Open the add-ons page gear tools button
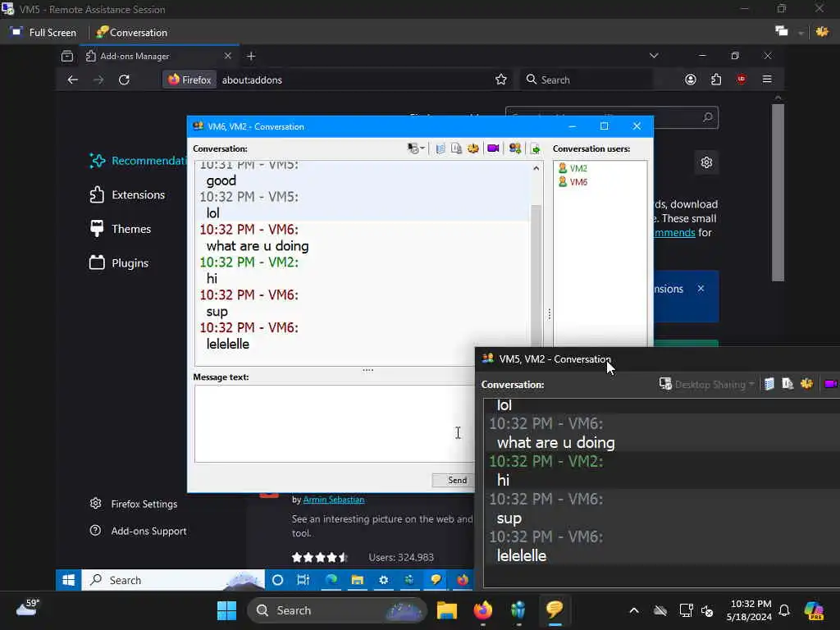840x630 pixels. coord(706,162)
